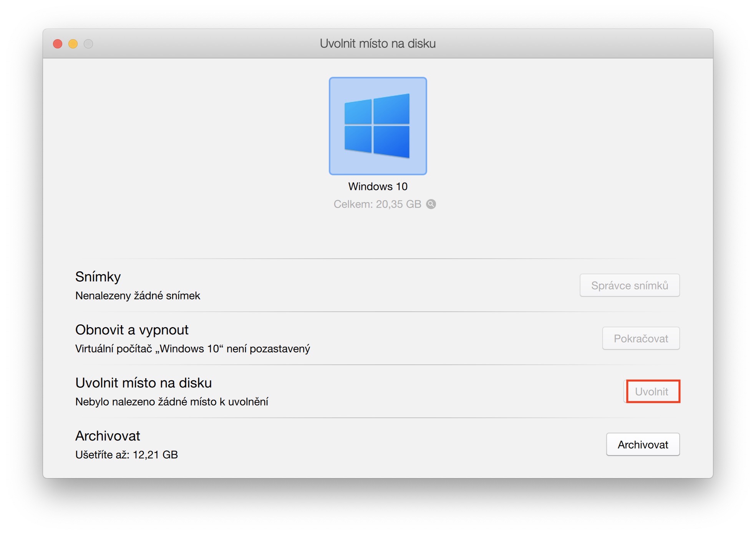Click the Nebylo nalezeno žádné místo text

pyautogui.click(x=172, y=402)
